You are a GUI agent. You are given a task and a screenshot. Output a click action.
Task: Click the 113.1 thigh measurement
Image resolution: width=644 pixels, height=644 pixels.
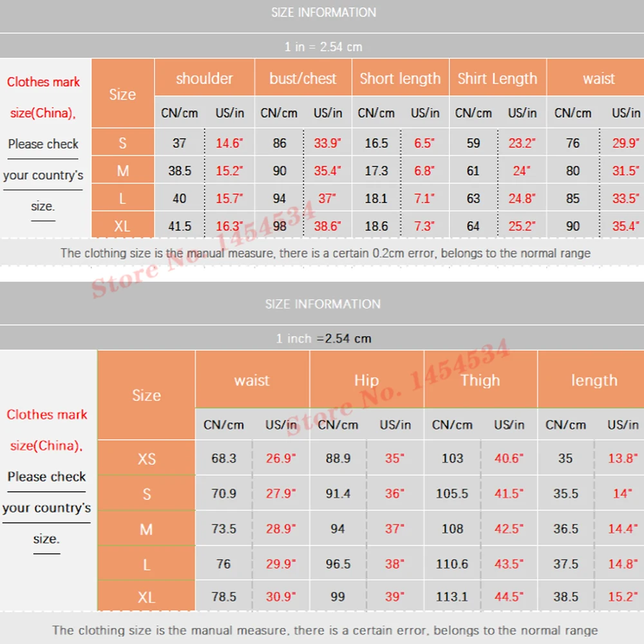(452, 596)
